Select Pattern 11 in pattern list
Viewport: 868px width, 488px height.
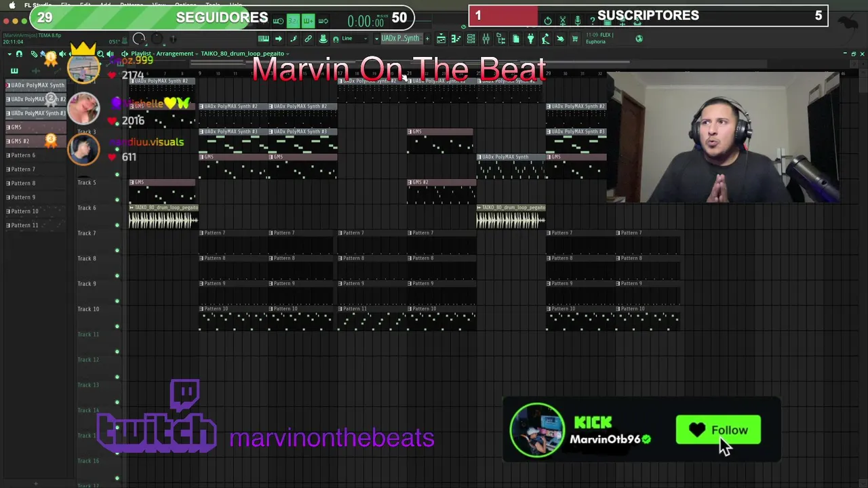36,225
